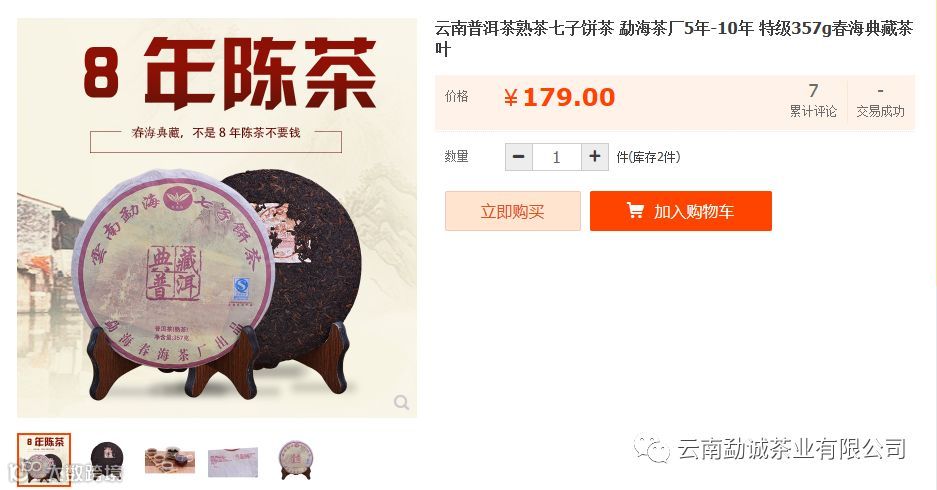Screen dimensions: 937x490
Task: Click the red 典藏普洱 seal on tea wrapper
Action: [174, 272]
